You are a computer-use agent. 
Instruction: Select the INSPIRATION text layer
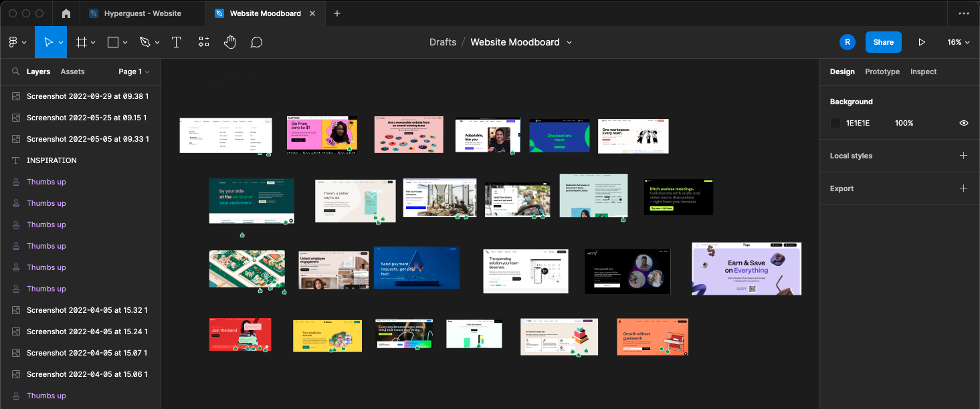[52, 160]
